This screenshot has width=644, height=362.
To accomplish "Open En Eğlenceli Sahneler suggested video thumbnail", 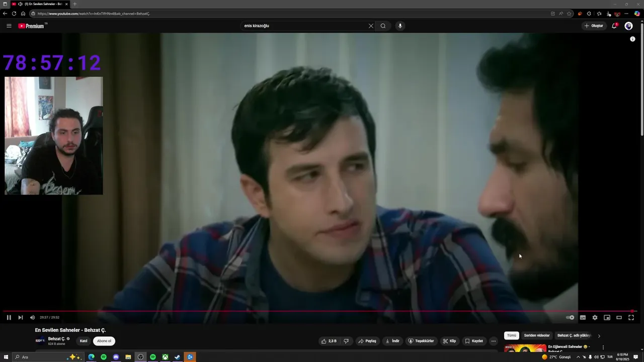I will pos(525,348).
